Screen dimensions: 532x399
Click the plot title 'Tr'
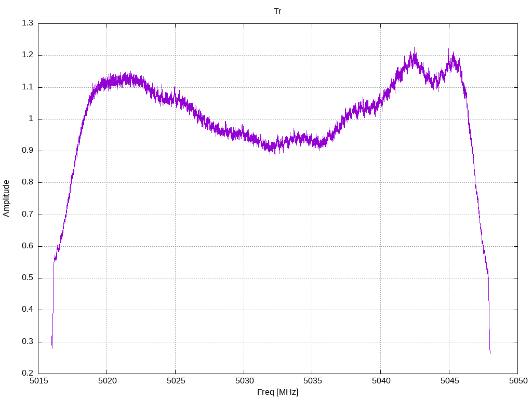[x=277, y=11]
